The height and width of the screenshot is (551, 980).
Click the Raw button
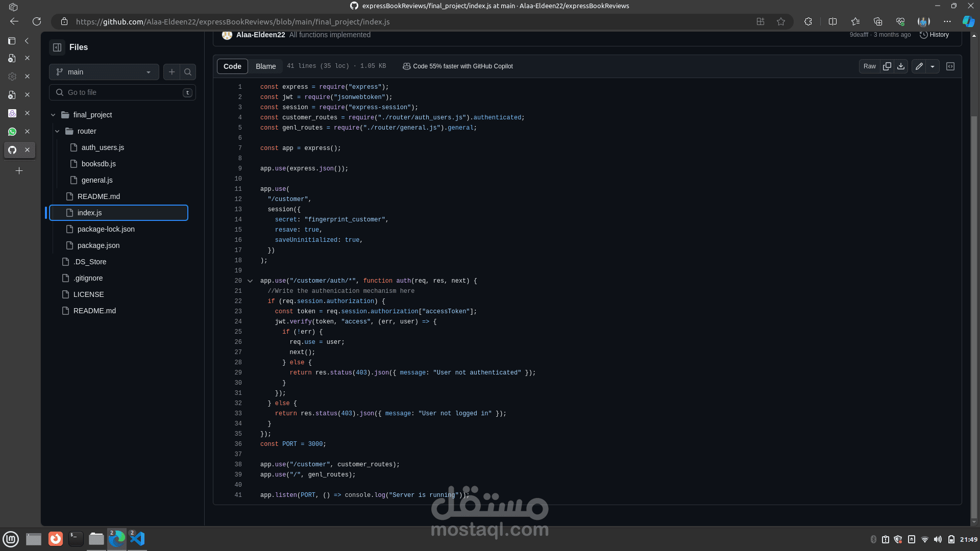(869, 66)
